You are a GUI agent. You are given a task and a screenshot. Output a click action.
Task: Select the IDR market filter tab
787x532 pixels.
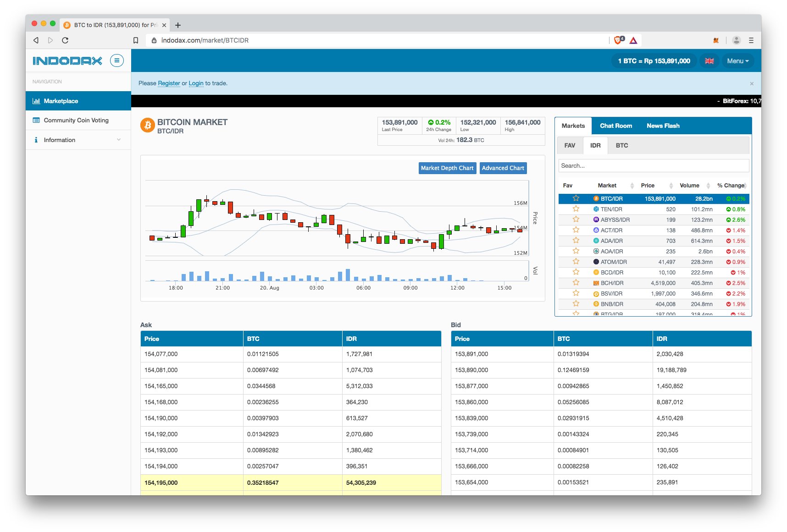pos(595,145)
